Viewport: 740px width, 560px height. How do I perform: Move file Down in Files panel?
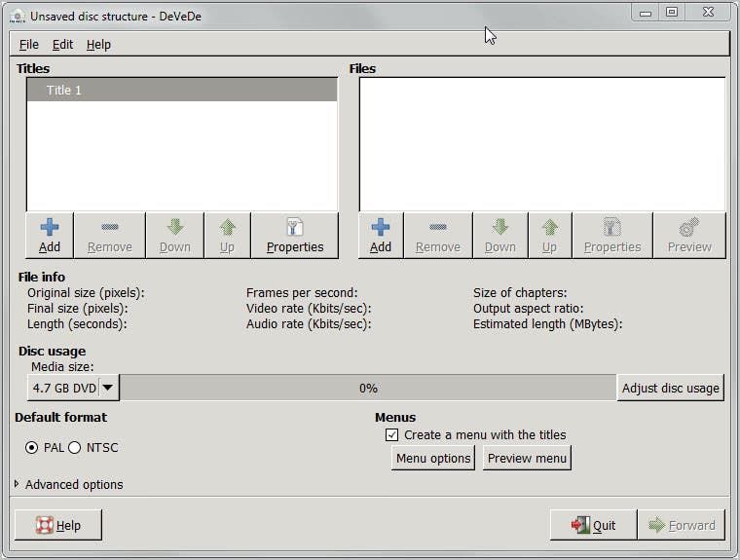pyautogui.click(x=500, y=236)
